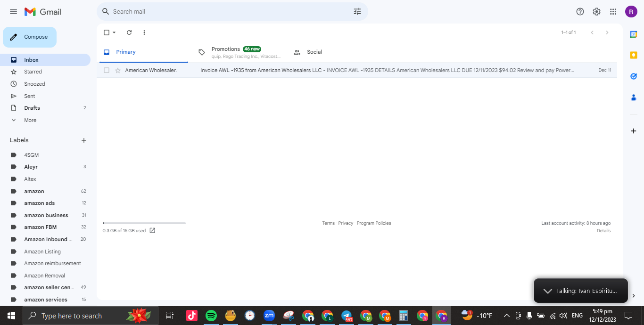Star the American Wholesaler email
This screenshot has height=325, width=644.
pyautogui.click(x=118, y=70)
